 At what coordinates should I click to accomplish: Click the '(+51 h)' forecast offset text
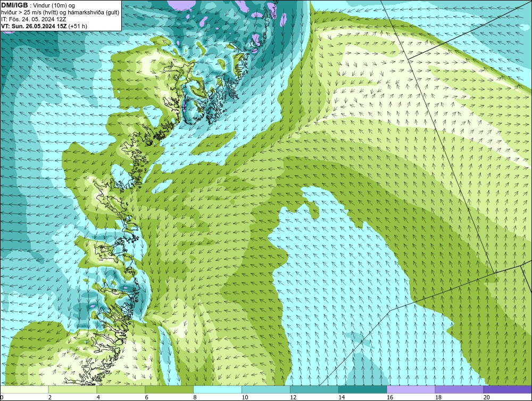click(78, 26)
